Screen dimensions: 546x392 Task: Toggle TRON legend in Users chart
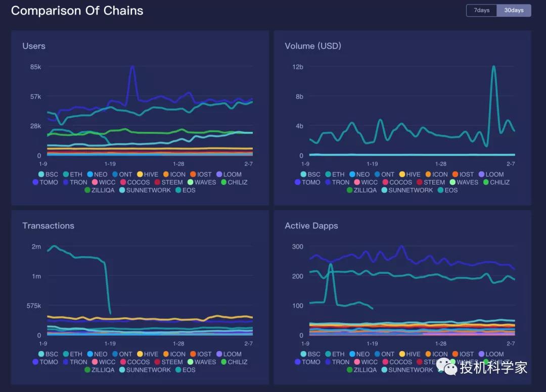[x=74, y=182]
